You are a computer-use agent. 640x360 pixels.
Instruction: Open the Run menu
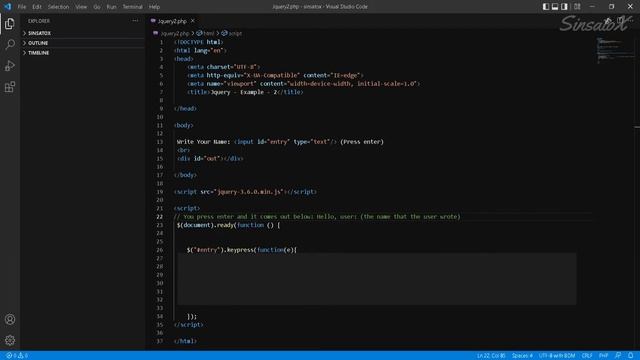point(111,7)
